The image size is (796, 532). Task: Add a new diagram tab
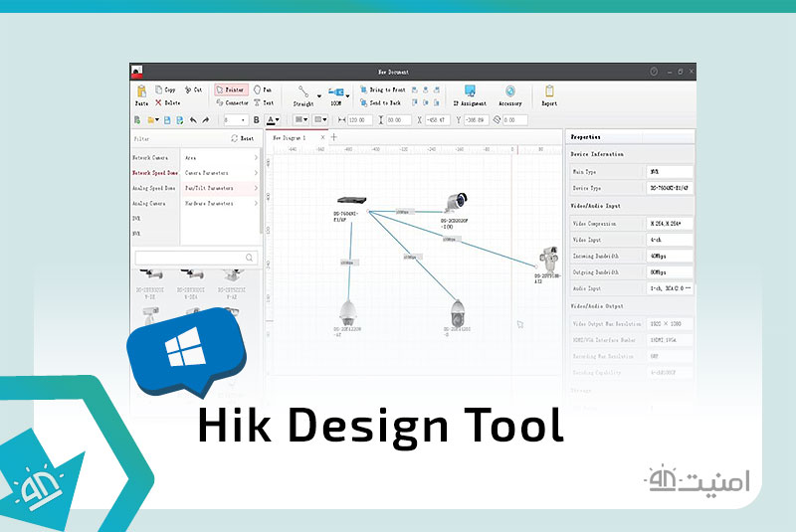(x=334, y=137)
